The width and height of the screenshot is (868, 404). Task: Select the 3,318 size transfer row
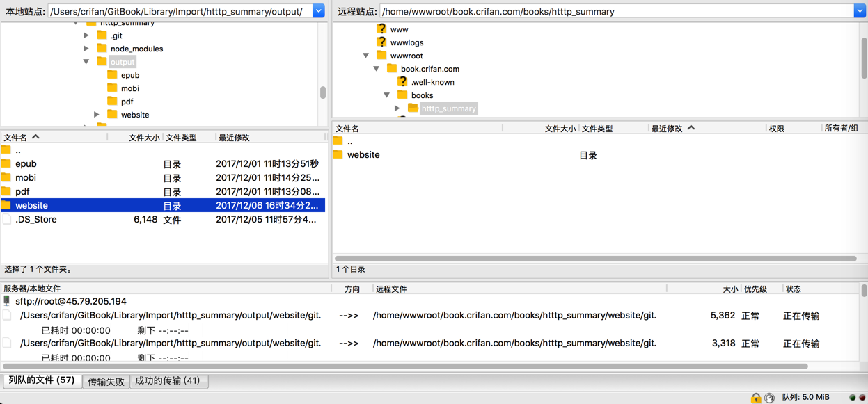pyautogui.click(x=430, y=344)
